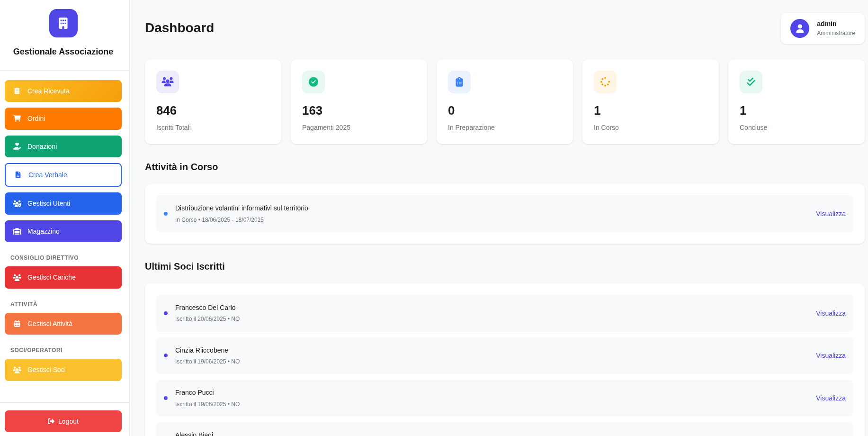Click the admin user avatar icon
This screenshot has height=436, width=868.
click(x=800, y=28)
